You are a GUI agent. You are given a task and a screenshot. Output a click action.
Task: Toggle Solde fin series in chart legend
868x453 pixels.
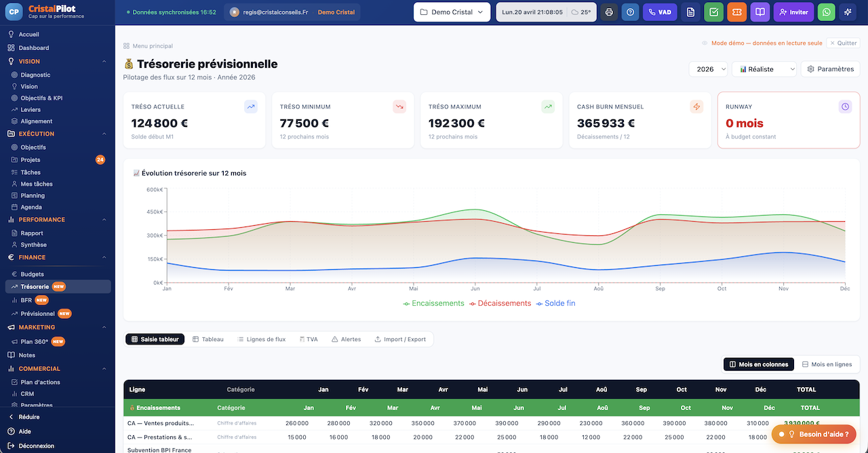[x=555, y=303]
